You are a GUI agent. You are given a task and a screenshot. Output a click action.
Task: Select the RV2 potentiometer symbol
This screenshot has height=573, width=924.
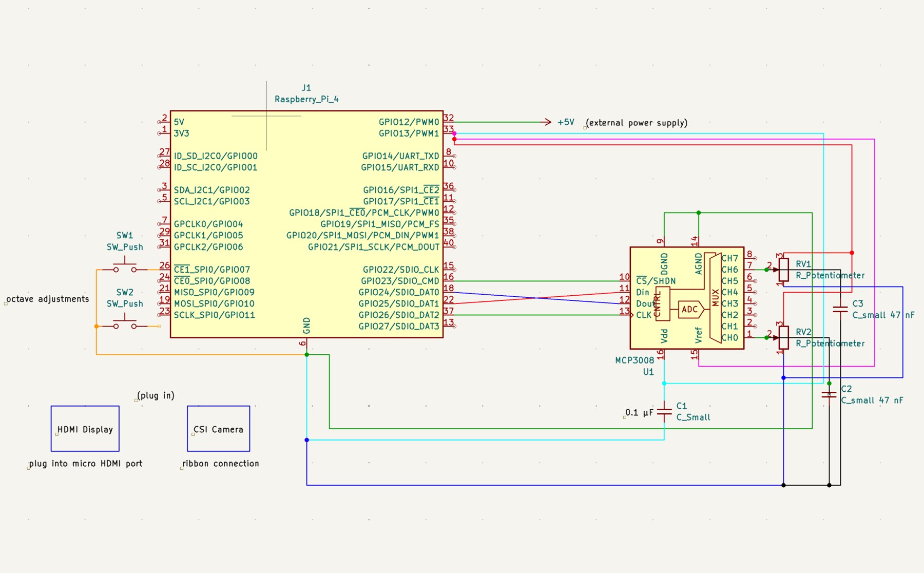783,337
